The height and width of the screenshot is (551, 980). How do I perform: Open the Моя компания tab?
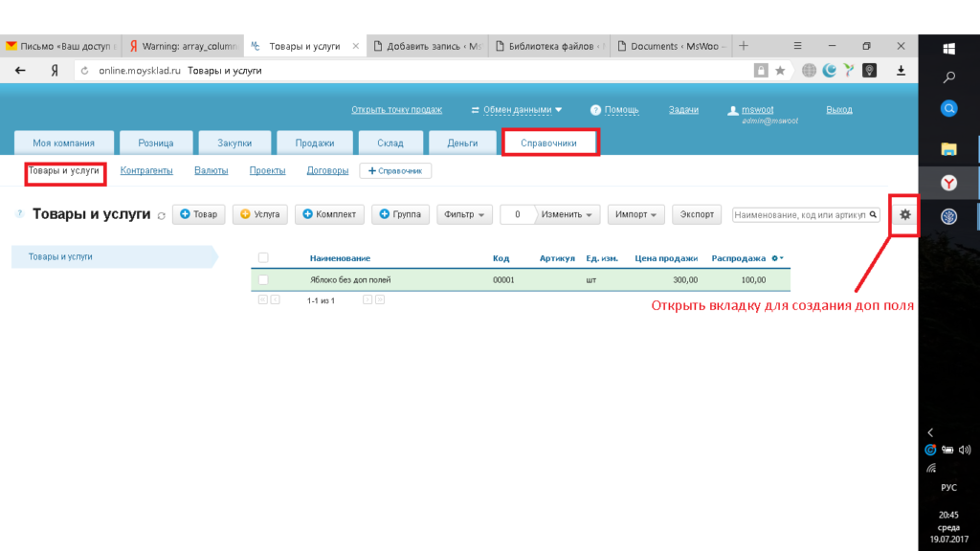coord(64,143)
